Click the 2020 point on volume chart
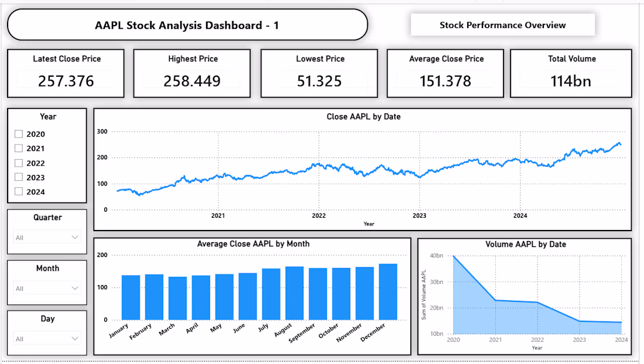The width and height of the screenshot is (644, 364). [453, 256]
